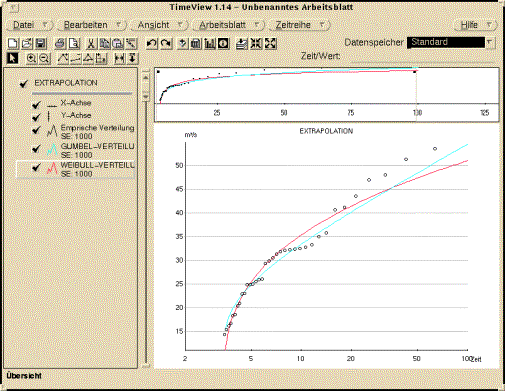Print the worksheet using the printer icon
Viewport: 505px width, 391px height.
pos(60,44)
